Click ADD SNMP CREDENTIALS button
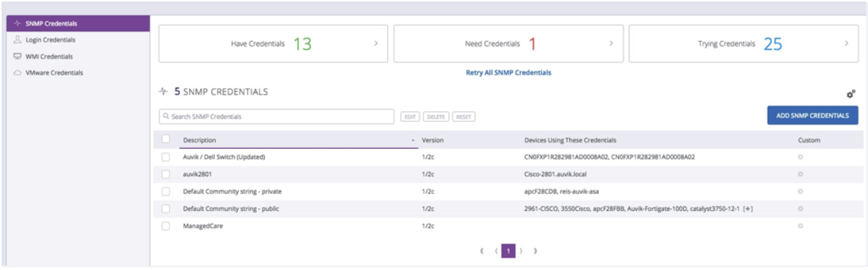868x270 pixels. pyautogui.click(x=812, y=116)
